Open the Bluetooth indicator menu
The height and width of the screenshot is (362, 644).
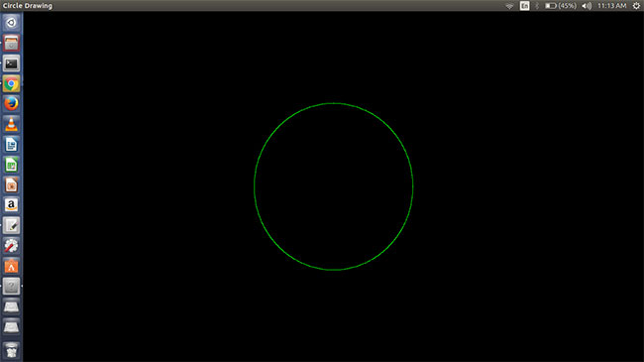point(537,6)
